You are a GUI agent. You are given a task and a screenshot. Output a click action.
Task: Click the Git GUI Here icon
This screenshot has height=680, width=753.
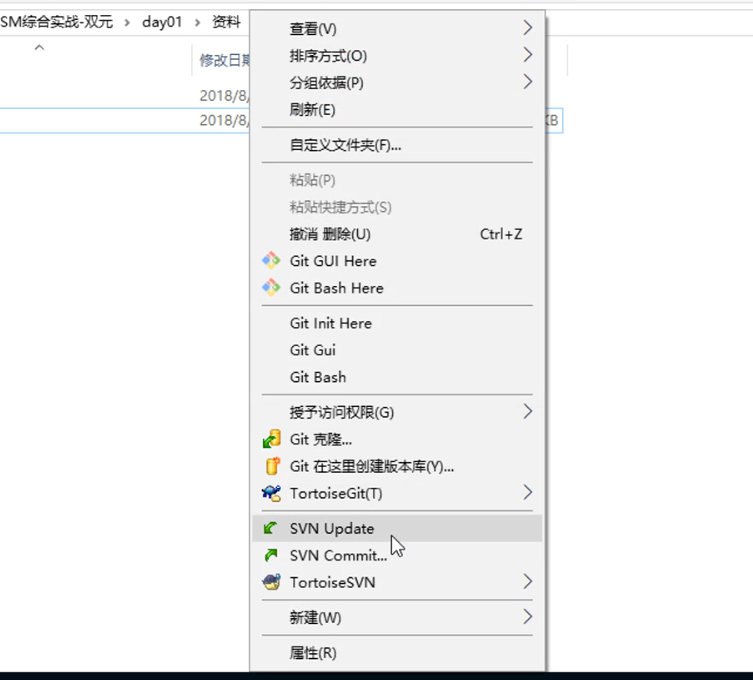[271, 260]
